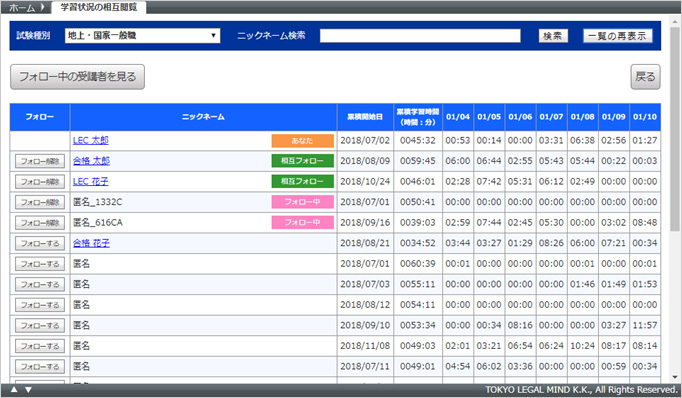
Task: Open the 合格 太郎 nickname link
Action: (x=91, y=161)
